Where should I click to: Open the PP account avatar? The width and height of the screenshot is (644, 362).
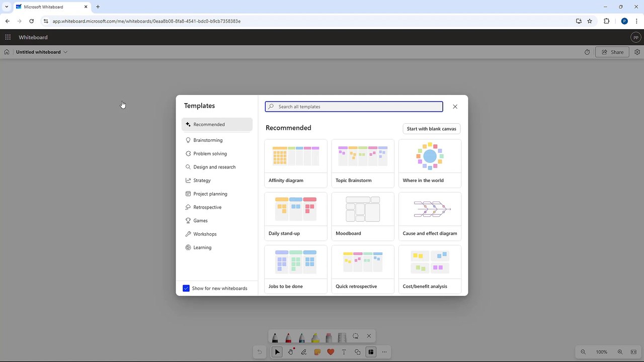pyautogui.click(x=636, y=37)
